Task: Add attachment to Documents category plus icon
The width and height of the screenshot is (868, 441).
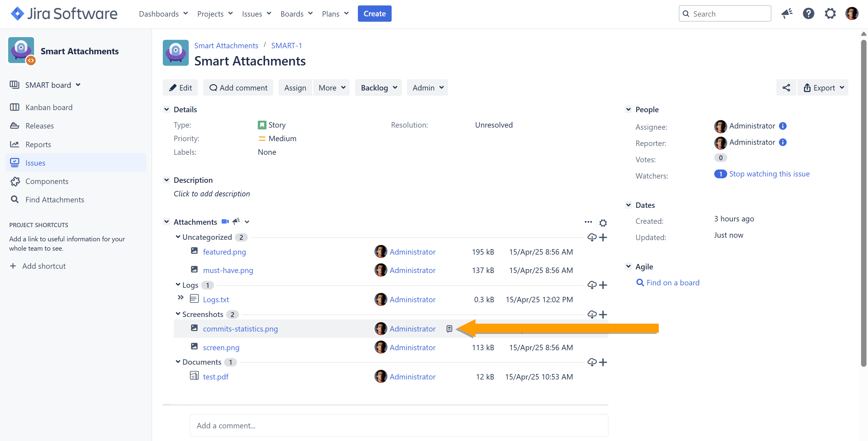Action: (x=603, y=362)
